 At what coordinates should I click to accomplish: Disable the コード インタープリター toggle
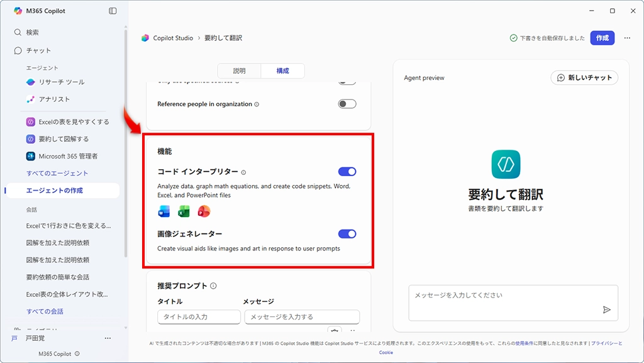[347, 172]
